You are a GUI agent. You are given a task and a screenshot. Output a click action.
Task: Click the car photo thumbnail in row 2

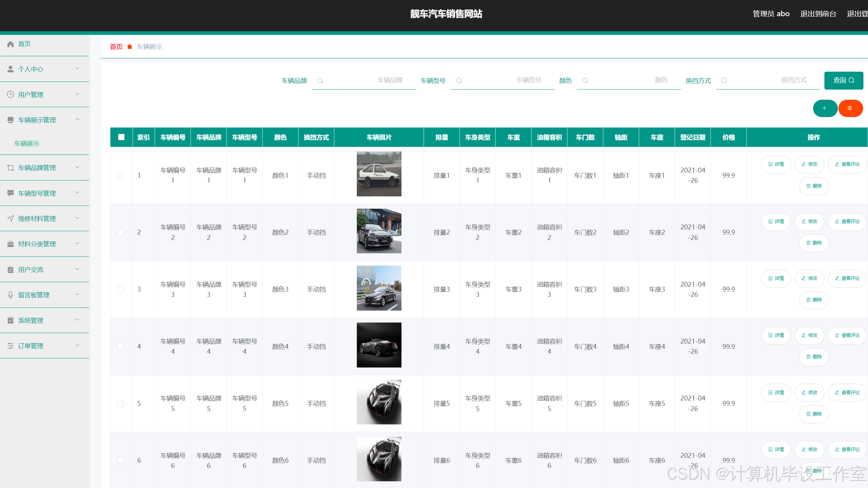[379, 231]
